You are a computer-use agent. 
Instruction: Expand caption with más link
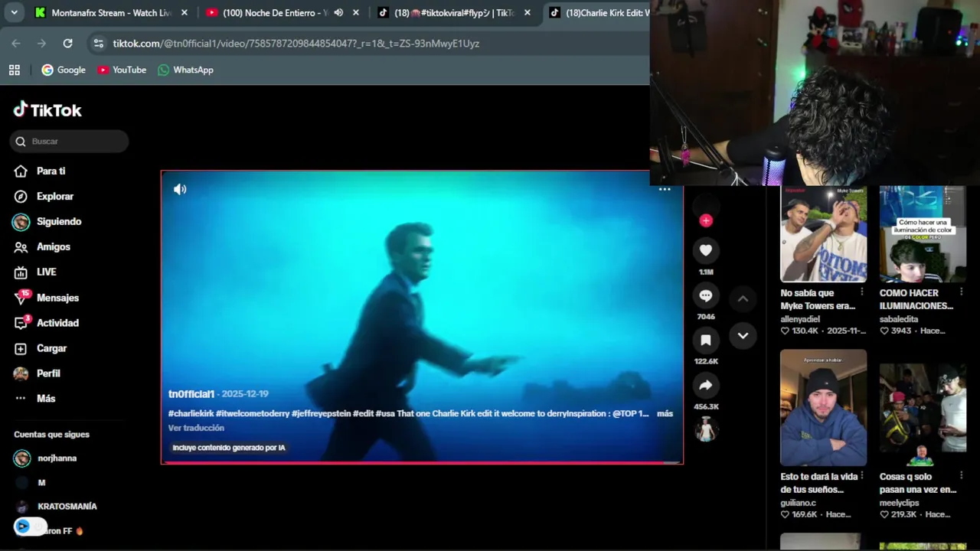665,413
